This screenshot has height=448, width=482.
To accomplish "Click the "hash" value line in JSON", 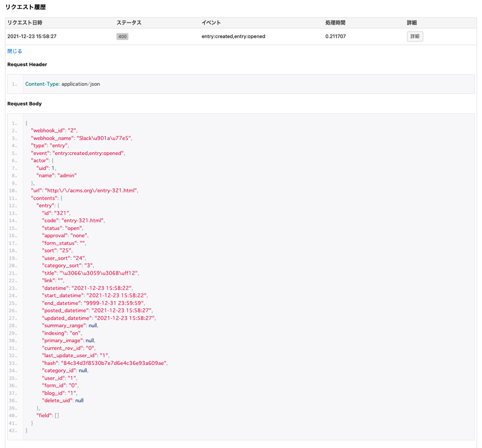I will coord(105,363).
